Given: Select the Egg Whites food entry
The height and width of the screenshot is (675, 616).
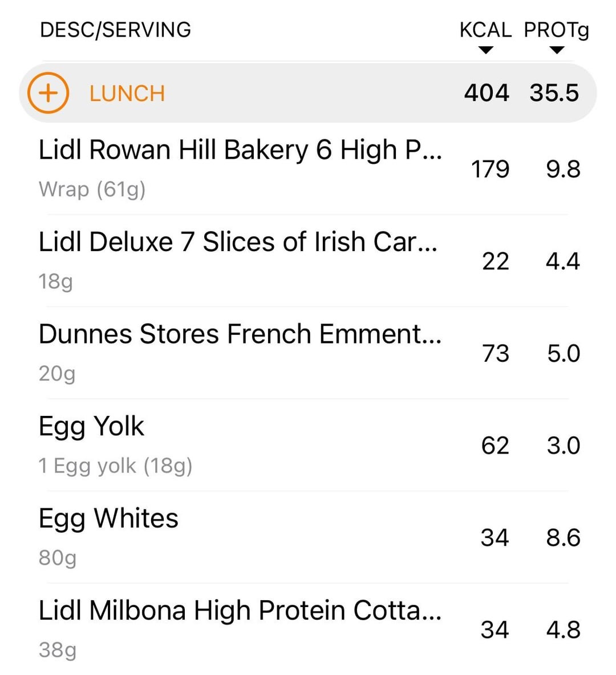Looking at the screenshot, I should click(108, 519).
